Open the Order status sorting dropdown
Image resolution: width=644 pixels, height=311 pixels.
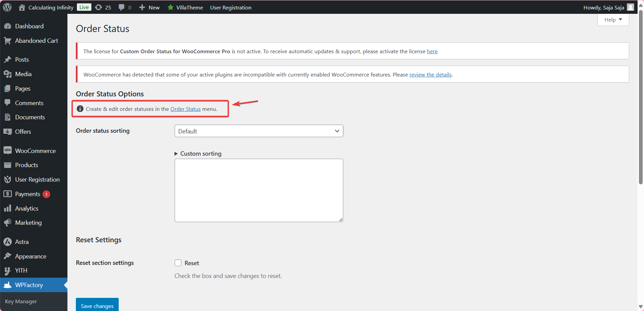click(x=258, y=131)
